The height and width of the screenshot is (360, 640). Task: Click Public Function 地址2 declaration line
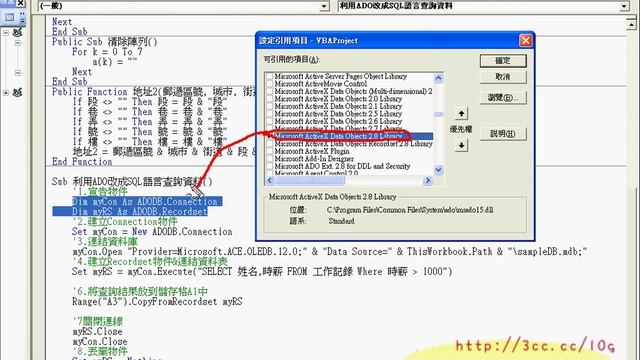pos(154,92)
